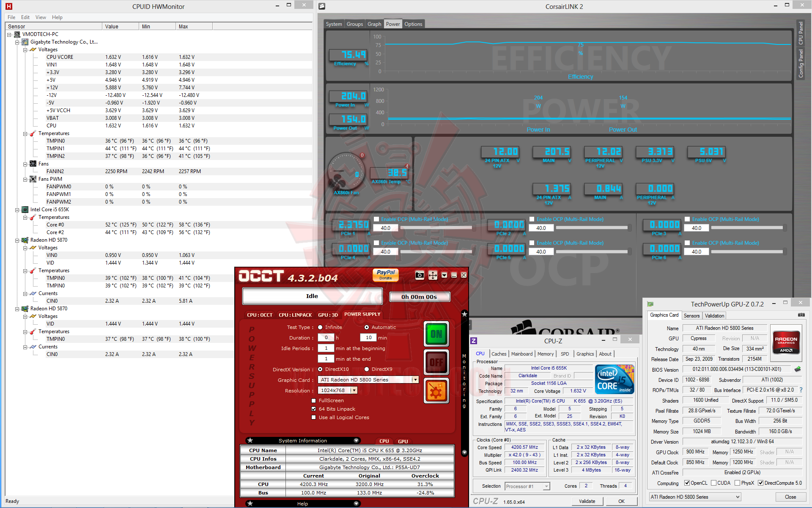Click the GPU-Z BIOS save chip icon
The width and height of the screenshot is (812, 508).
point(798,369)
